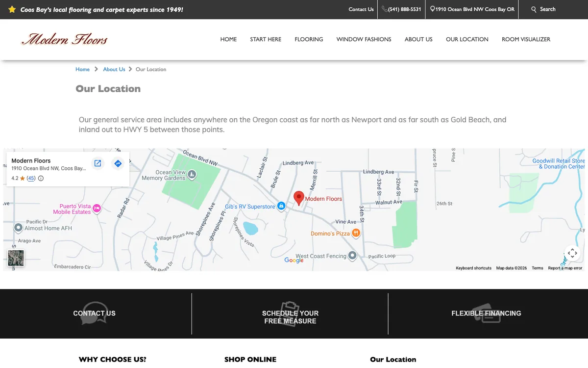Image resolution: width=588 pixels, height=368 pixels.
Task: Open the ROOM VISUALIZER menu item
Action: click(526, 39)
